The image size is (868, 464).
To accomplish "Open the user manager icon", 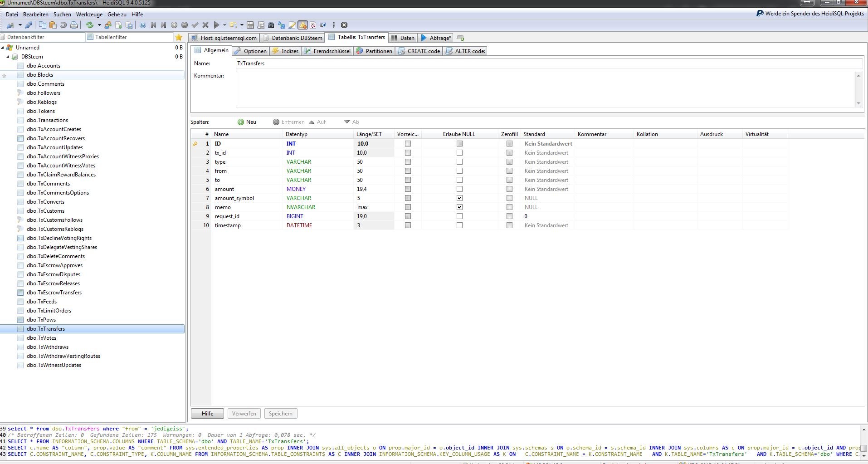I will coord(108,25).
